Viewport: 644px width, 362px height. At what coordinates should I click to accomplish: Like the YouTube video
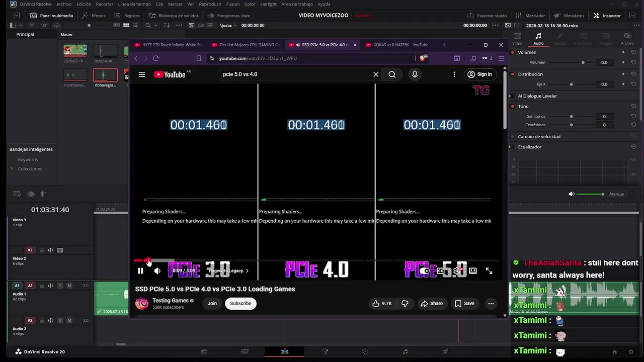click(x=382, y=303)
